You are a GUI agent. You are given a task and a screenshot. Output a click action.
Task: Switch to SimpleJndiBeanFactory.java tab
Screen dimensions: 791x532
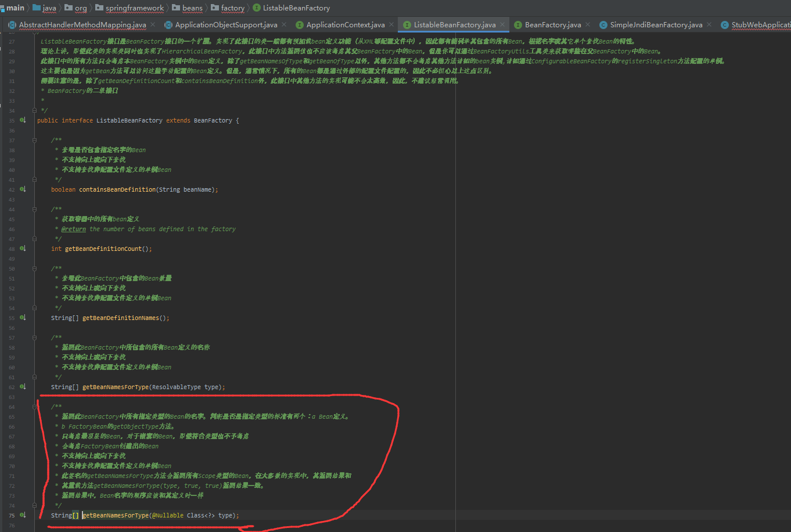[656, 24]
